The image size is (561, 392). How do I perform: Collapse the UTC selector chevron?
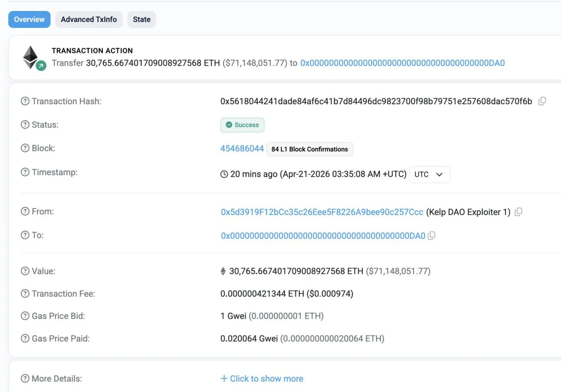pos(439,174)
